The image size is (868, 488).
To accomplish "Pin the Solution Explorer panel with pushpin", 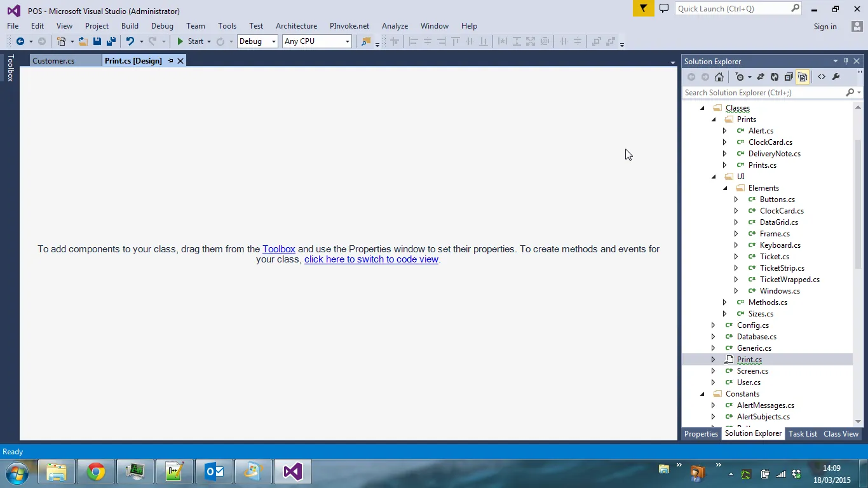I will click(x=846, y=61).
